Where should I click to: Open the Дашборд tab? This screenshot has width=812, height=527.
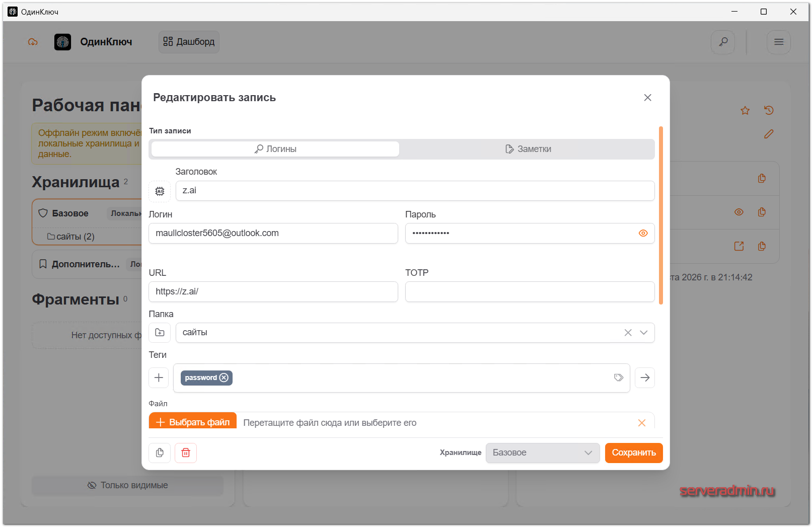click(189, 42)
